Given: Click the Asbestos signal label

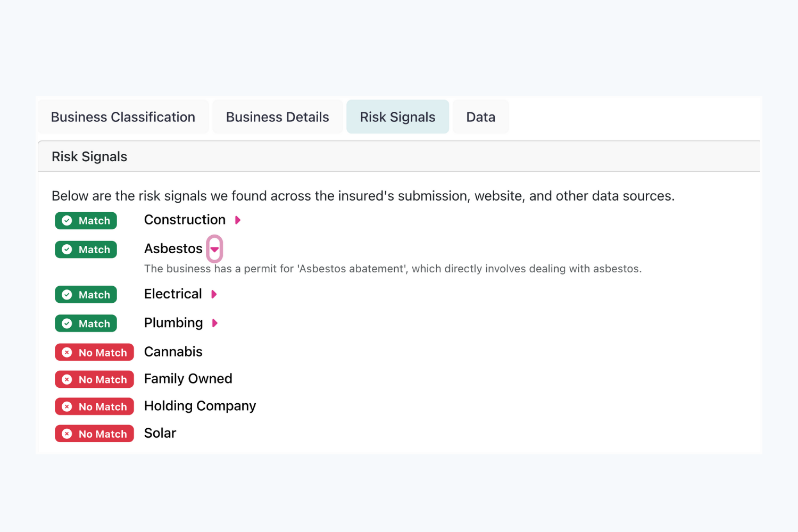Looking at the screenshot, I should point(173,248).
